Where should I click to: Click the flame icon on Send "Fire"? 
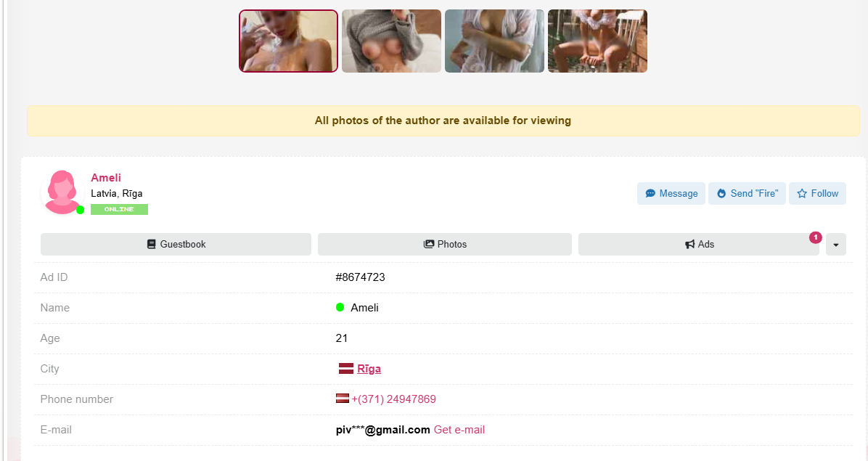721,194
